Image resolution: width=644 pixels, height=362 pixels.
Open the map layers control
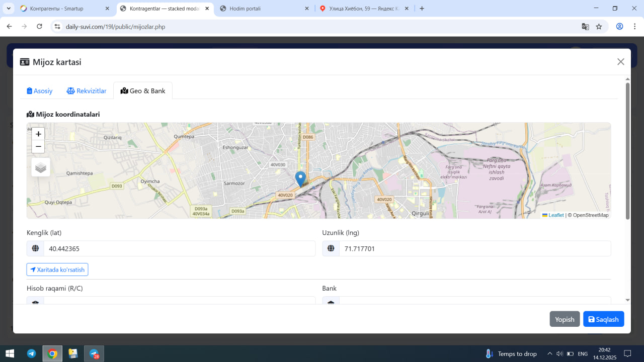click(41, 167)
